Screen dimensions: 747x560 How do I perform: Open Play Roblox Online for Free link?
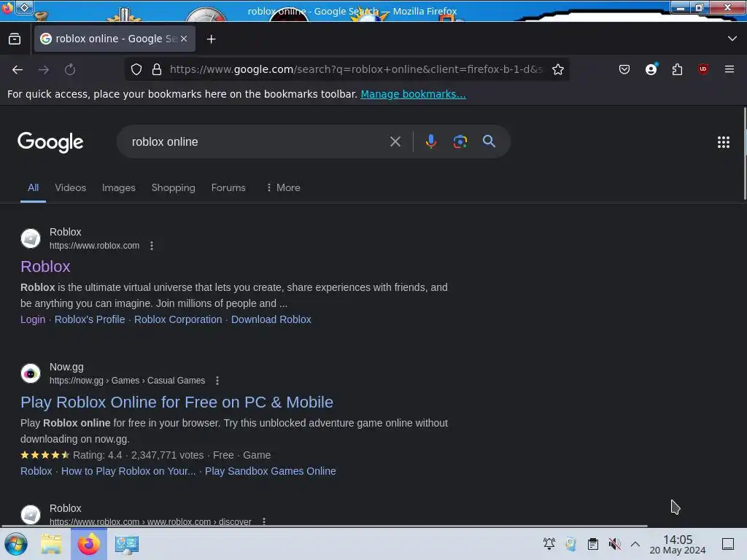click(177, 402)
